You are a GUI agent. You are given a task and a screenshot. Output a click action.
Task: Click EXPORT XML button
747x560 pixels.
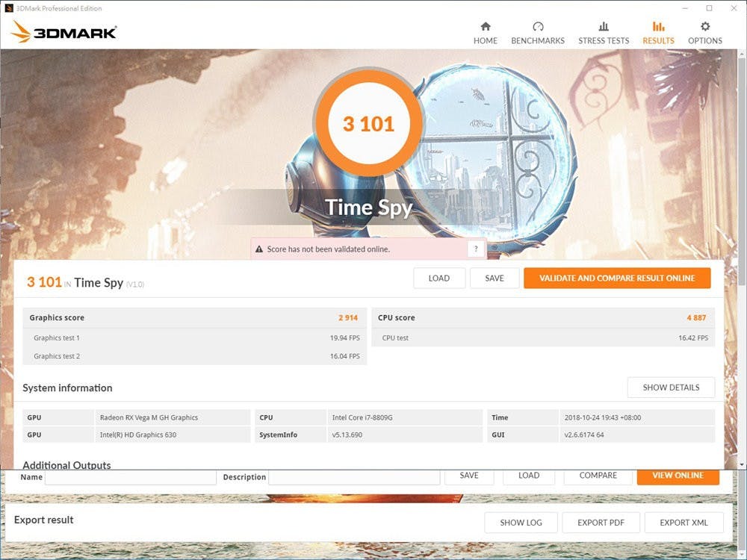[684, 523]
